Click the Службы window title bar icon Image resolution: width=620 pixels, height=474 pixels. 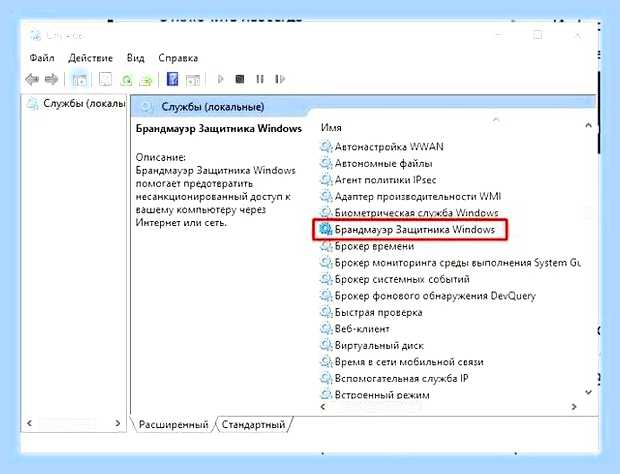coord(36,36)
